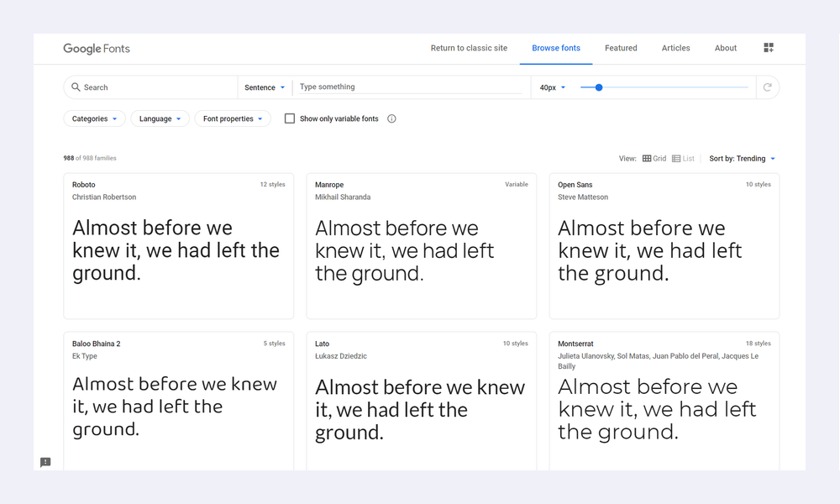This screenshot has height=504, width=840.
Task: Open the Open Sans font card
Action: tap(664, 246)
